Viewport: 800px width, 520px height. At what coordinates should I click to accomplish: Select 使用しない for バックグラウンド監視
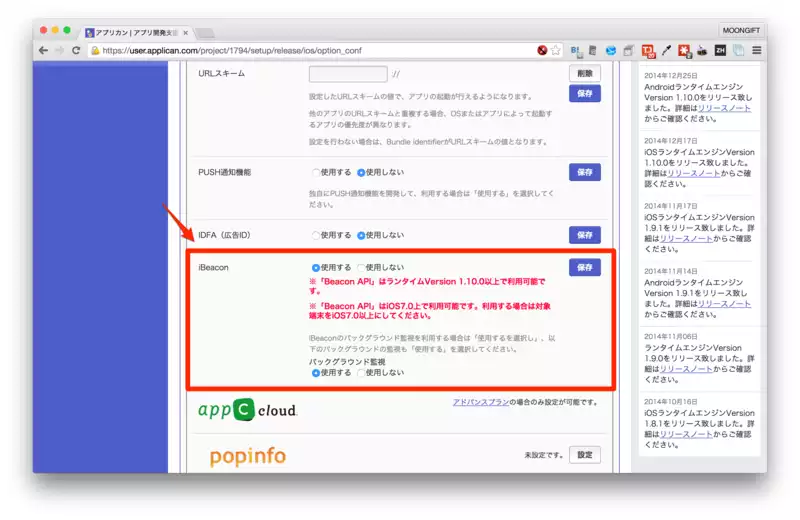[361, 373]
